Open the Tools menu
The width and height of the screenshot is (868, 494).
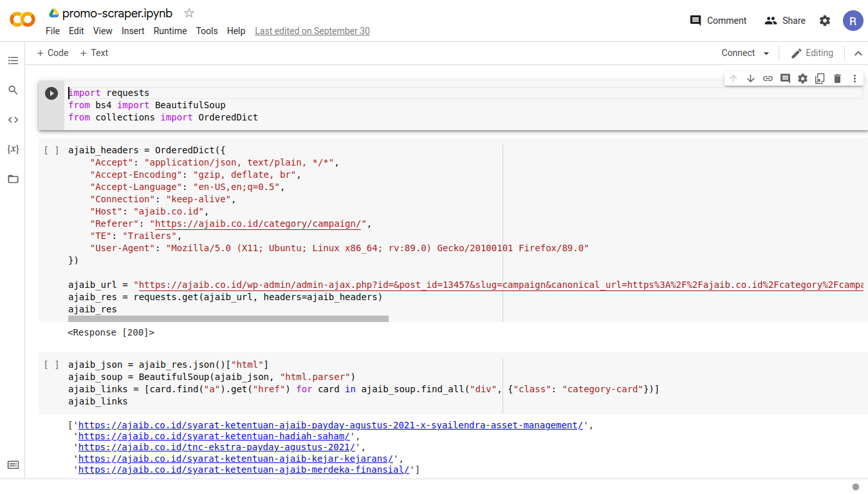[207, 31]
